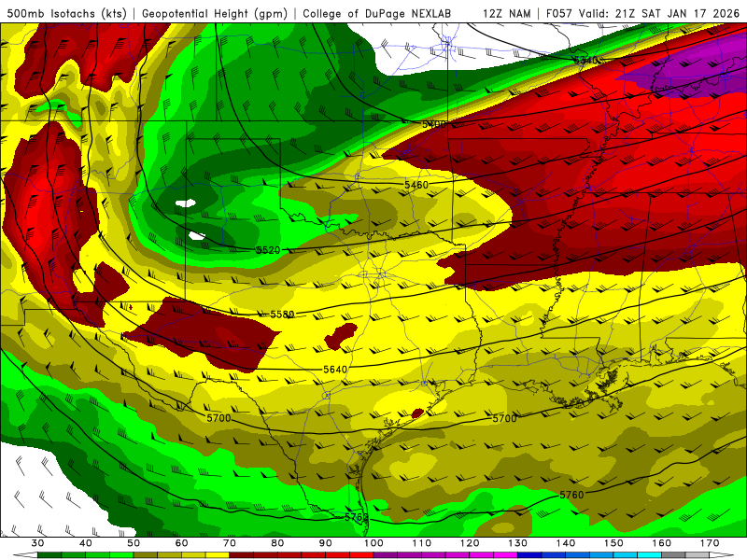Click the 70 label on the color scale
Screen dimensions: 747x560
(230, 543)
